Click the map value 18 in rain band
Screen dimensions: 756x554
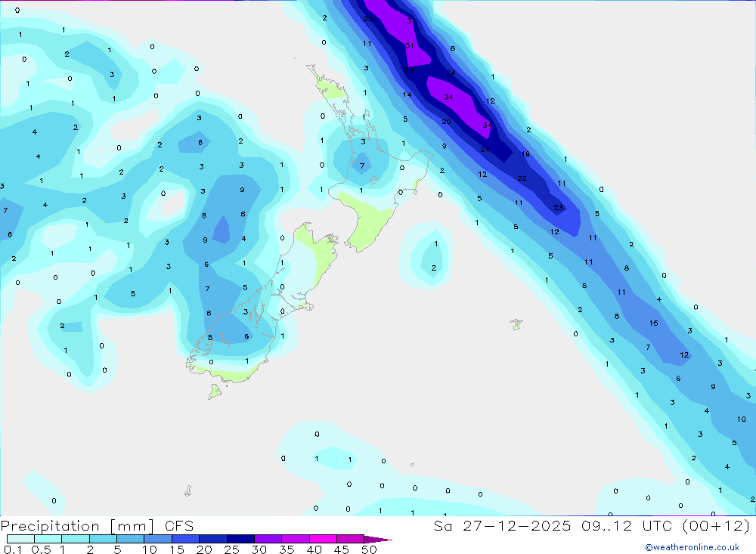525,154
